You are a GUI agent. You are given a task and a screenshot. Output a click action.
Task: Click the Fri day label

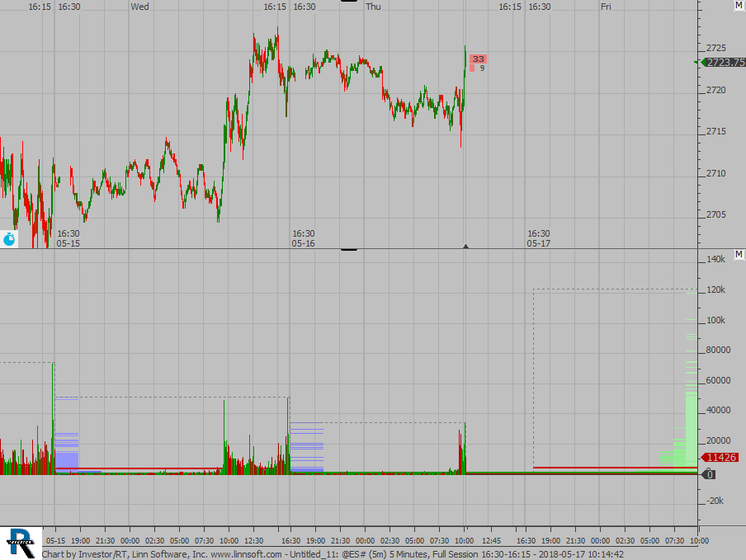click(x=606, y=7)
